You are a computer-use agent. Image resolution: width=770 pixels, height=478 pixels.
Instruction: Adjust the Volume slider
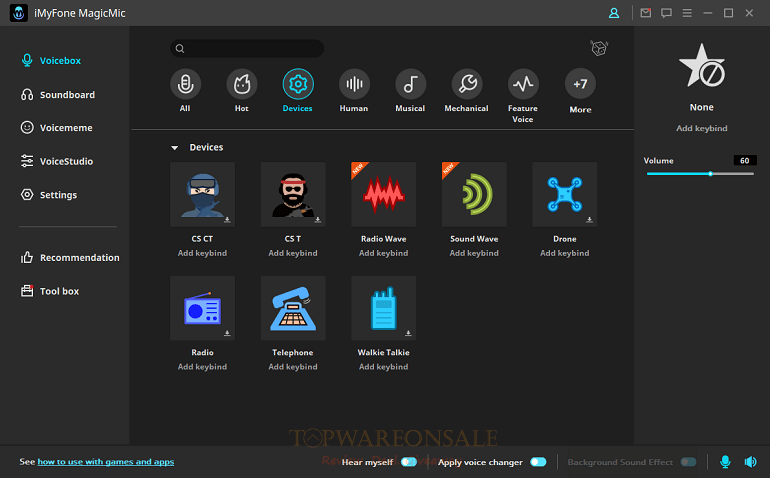tap(700, 173)
